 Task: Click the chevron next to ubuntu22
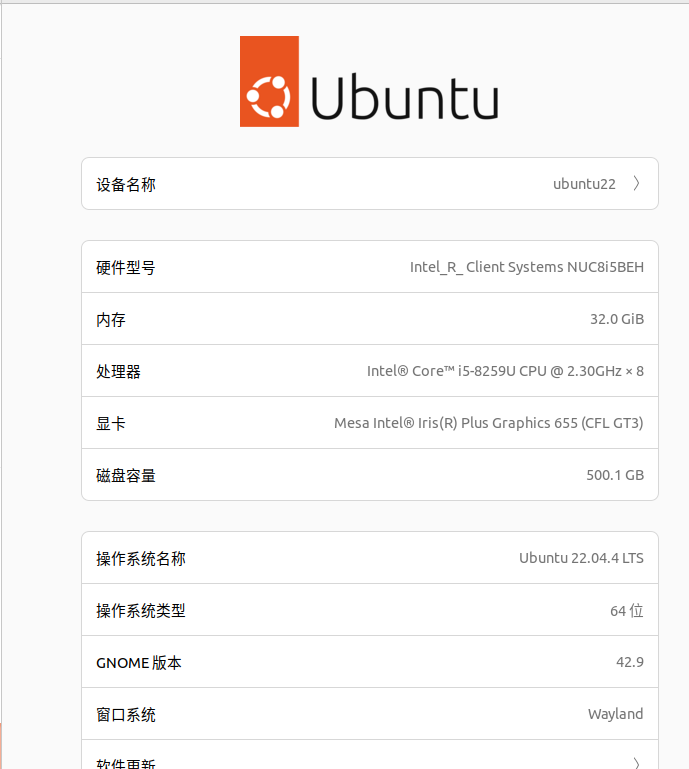pyautogui.click(x=636, y=183)
